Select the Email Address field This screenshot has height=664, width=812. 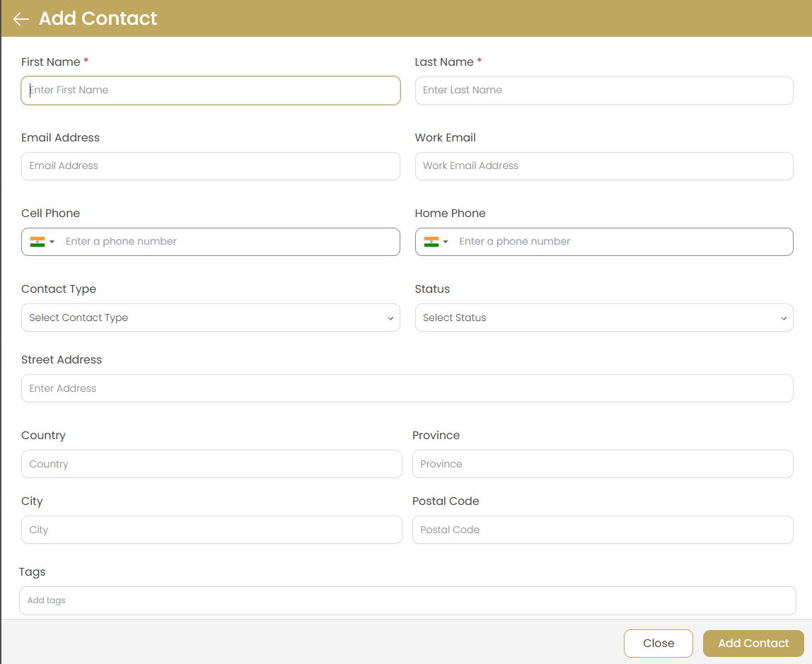210,166
